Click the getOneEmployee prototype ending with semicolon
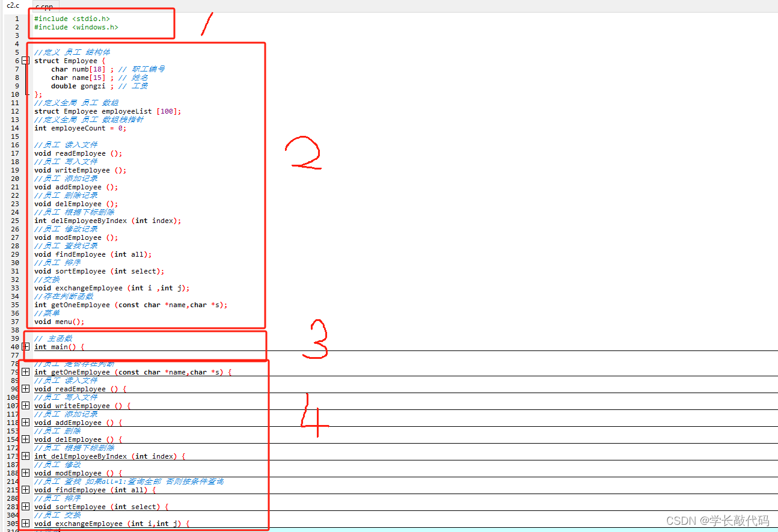Image resolution: width=778 pixels, height=532 pixels. [x=131, y=305]
